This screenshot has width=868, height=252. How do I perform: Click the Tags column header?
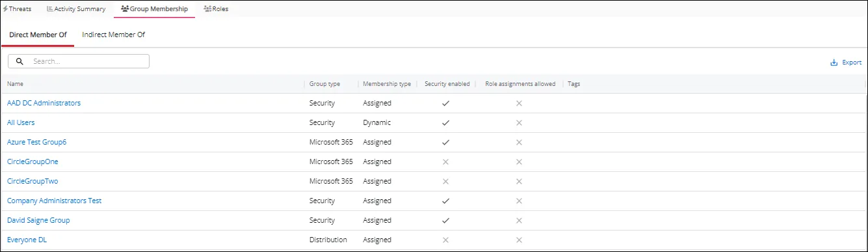(x=573, y=84)
